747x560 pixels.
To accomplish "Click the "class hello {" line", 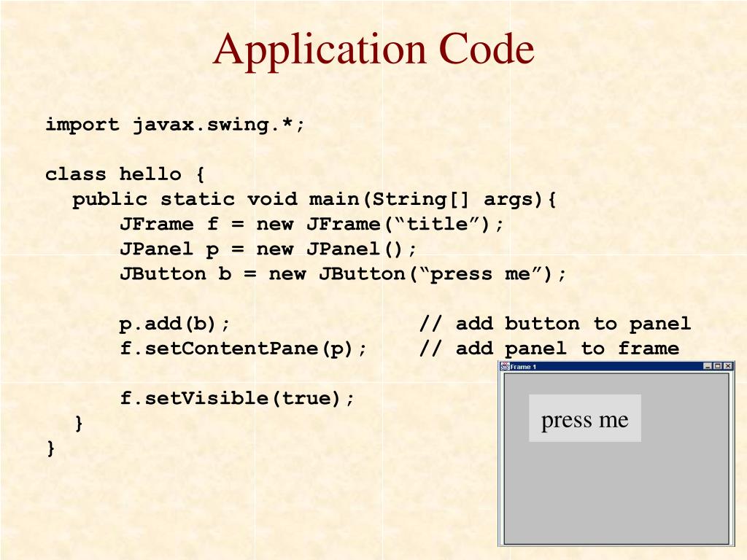I will (125, 174).
